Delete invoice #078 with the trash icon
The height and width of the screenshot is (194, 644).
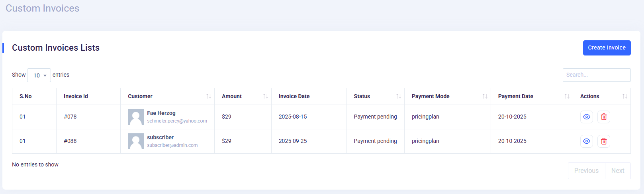603,117
